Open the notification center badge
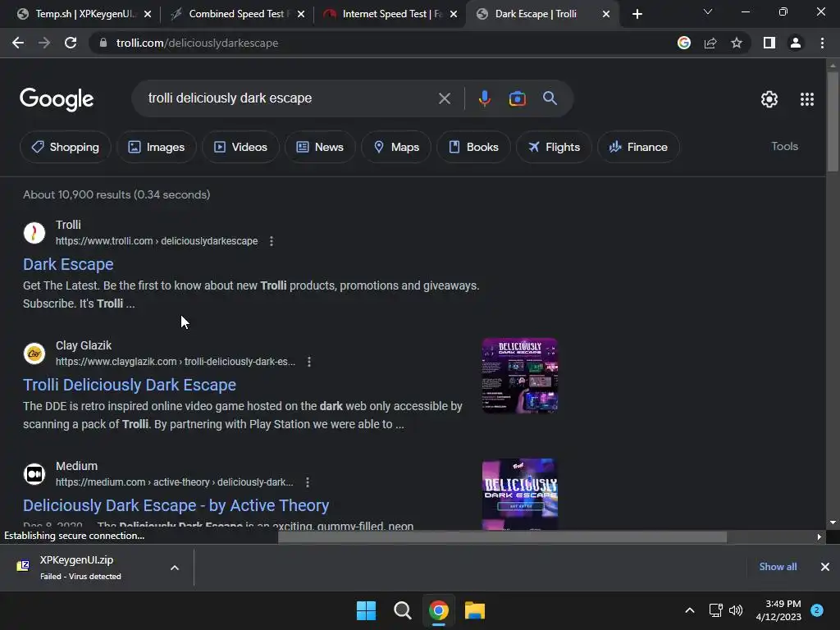 817,610
